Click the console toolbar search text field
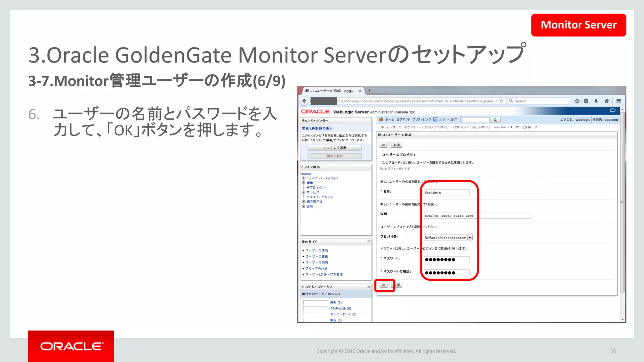The image size is (644, 362). (476, 120)
